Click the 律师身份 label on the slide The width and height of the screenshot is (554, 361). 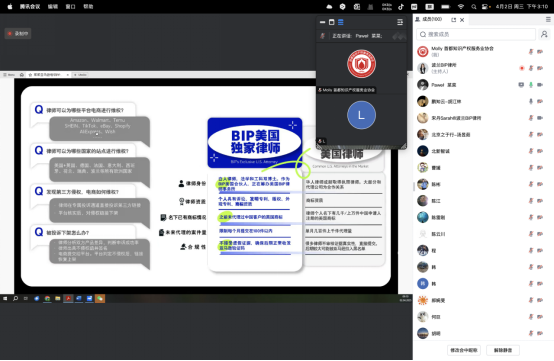[193, 183]
